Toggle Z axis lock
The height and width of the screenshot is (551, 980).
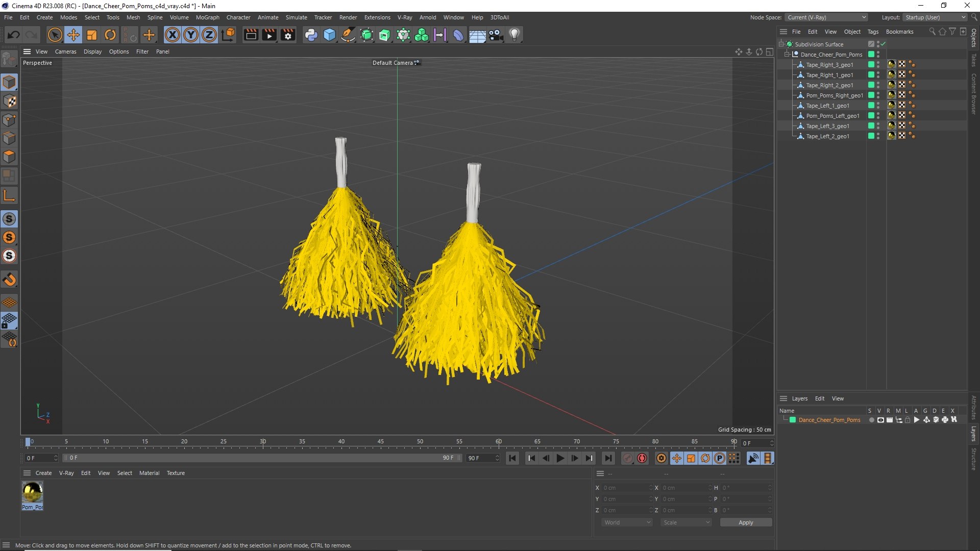pyautogui.click(x=209, y=35)
